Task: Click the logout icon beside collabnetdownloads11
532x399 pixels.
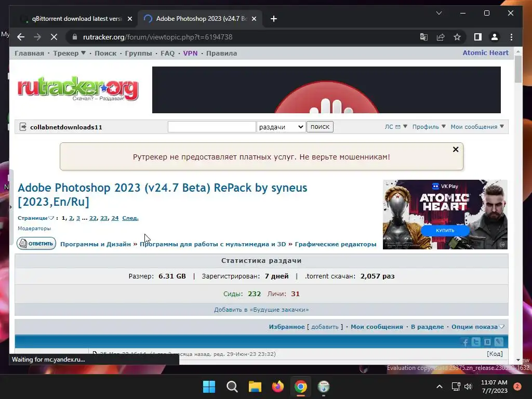Action: (23, 127)
